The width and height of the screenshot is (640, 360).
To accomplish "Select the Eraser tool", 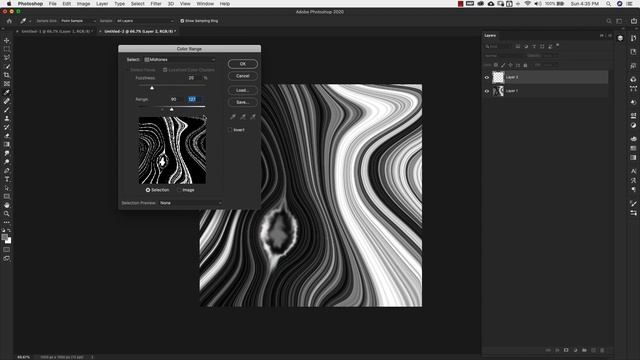I will [x=7, y=136].
